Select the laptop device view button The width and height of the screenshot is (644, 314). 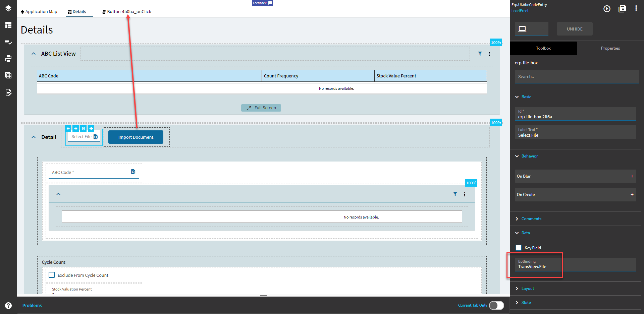531,29
